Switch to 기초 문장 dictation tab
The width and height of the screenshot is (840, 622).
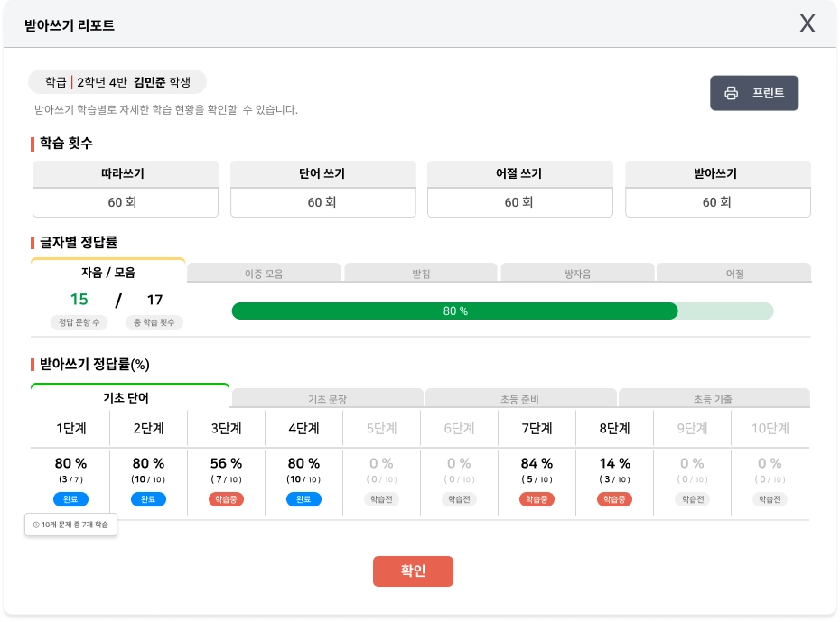tap(327, 398)
